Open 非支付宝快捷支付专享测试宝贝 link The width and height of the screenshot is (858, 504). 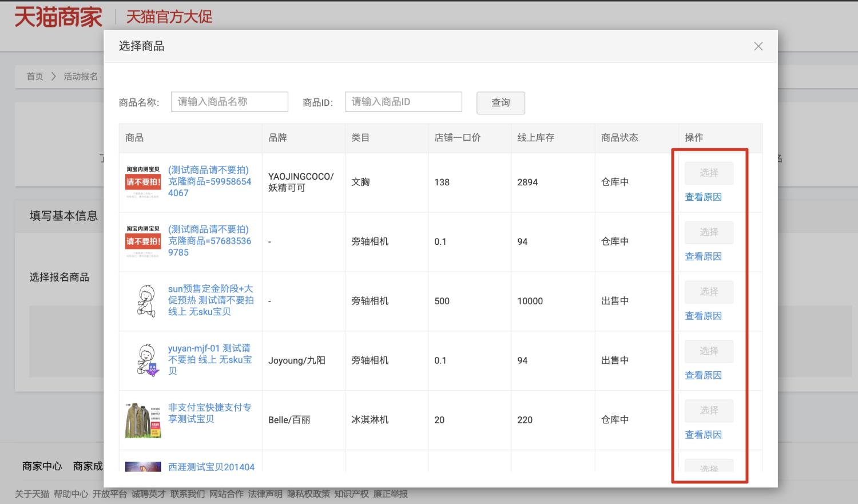tap(209, 413)
